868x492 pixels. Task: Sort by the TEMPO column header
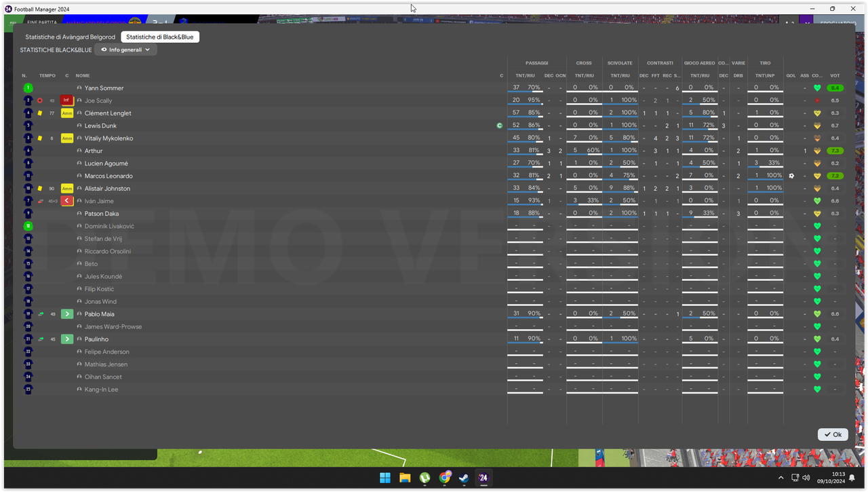pos(47,75)
